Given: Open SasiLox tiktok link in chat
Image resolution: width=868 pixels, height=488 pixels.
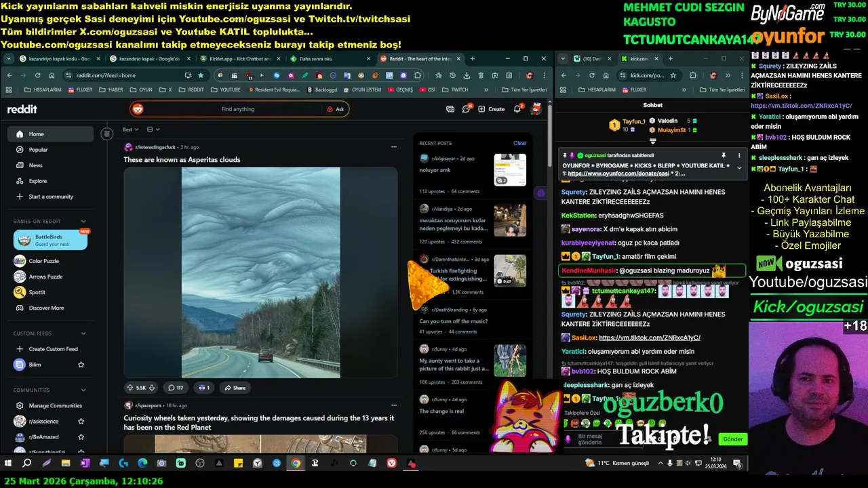Looking at the screenshot, I should tap(650, 338).
